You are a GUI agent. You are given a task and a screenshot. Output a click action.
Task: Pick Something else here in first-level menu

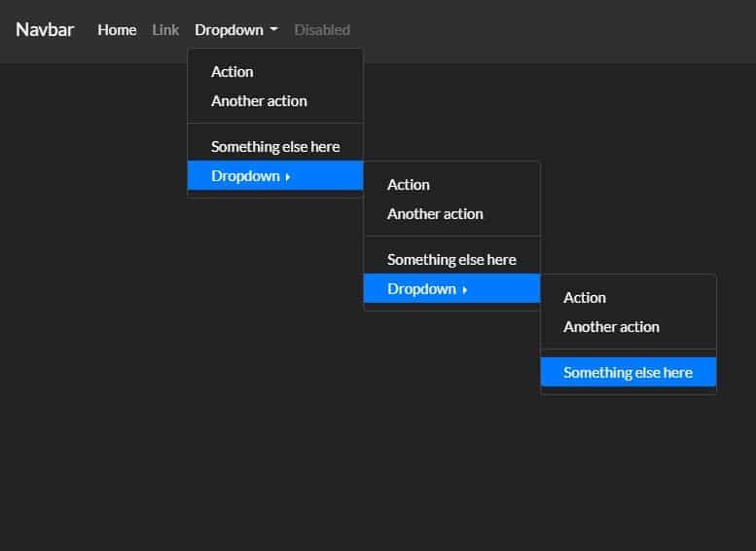tap(275, 147)
